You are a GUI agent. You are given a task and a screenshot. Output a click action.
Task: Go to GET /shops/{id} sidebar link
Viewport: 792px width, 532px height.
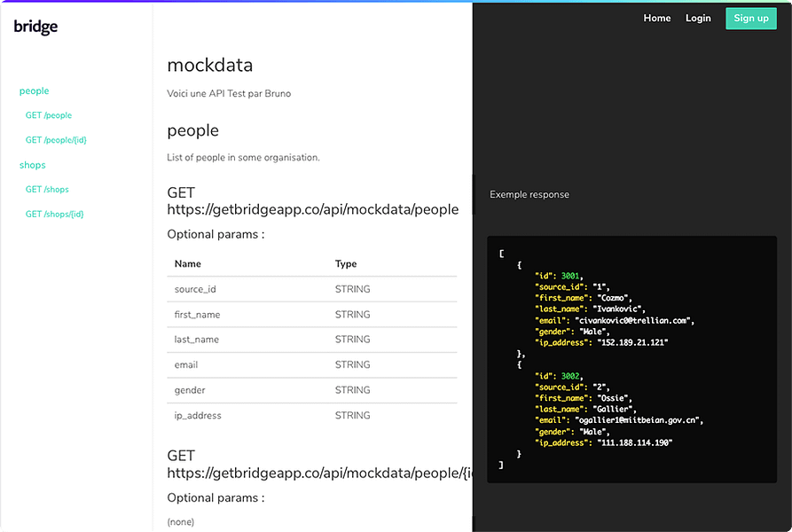pos(55,214)
